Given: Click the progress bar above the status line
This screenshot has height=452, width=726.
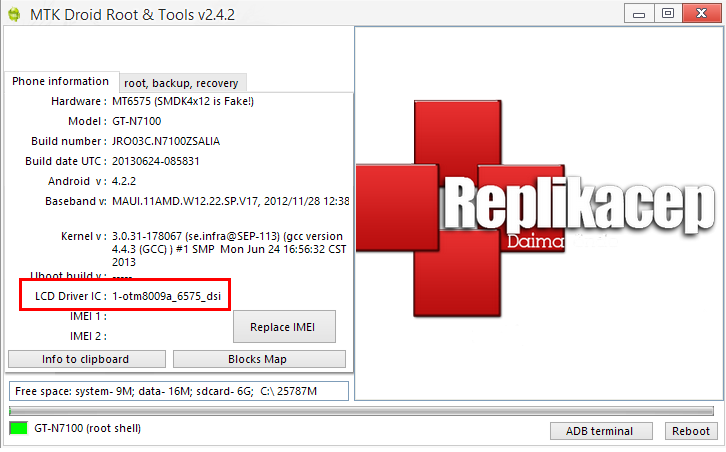Looking at the screenshot, I should (360, 410).
